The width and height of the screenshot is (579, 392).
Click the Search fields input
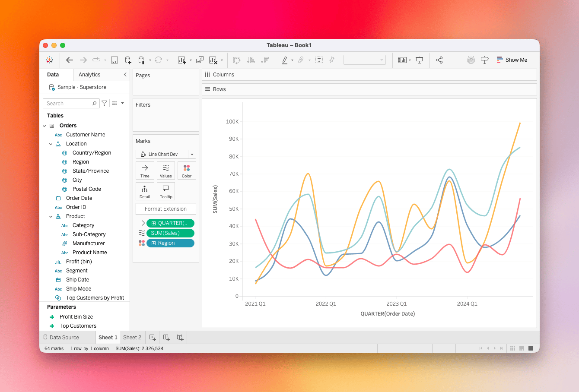click(71, 103)
